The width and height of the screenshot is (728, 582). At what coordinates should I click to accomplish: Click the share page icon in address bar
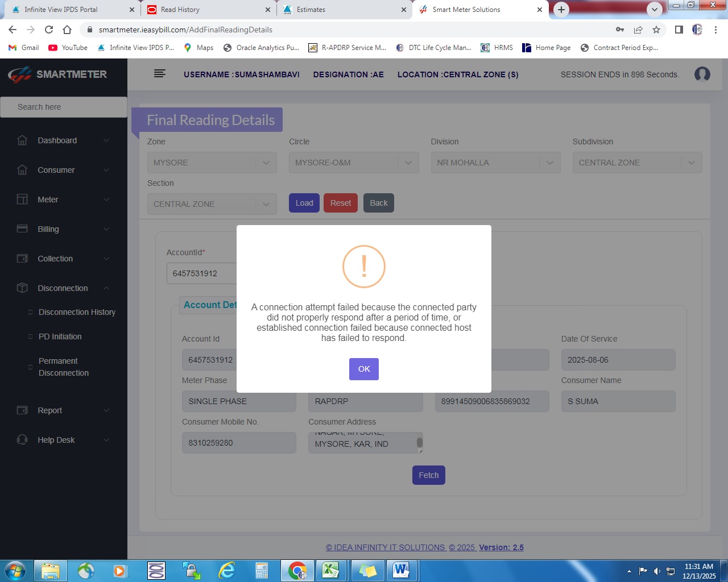[x=638, y=30]
